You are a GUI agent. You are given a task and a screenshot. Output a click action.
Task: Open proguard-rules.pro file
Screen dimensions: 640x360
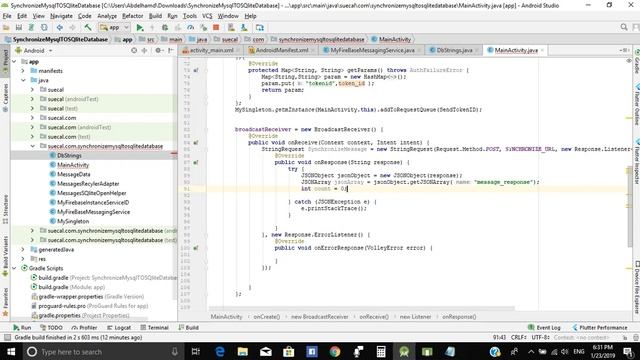(x=90, y=306)
